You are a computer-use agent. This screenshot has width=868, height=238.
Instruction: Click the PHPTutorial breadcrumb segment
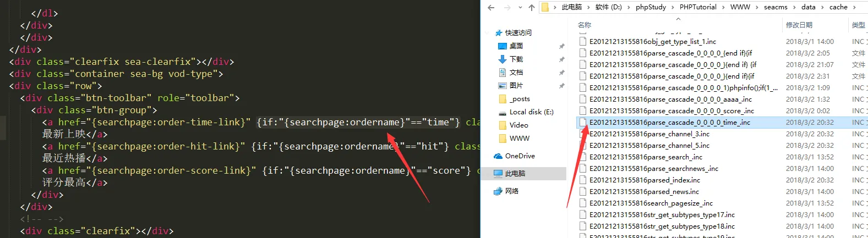(698, 7)
